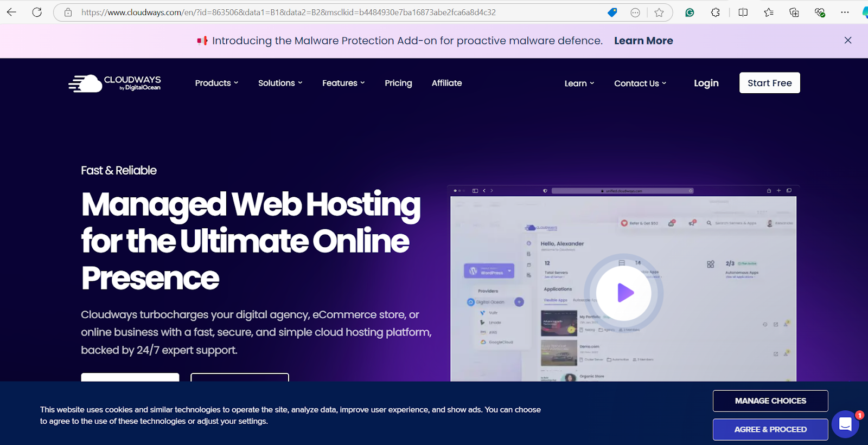Open the Favorites list icon
The image size is (868, 445).
(769, 12)
